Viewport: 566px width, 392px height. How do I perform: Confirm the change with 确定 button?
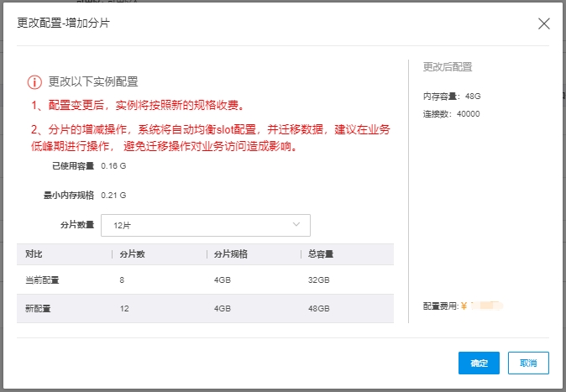tap(479, 363)
